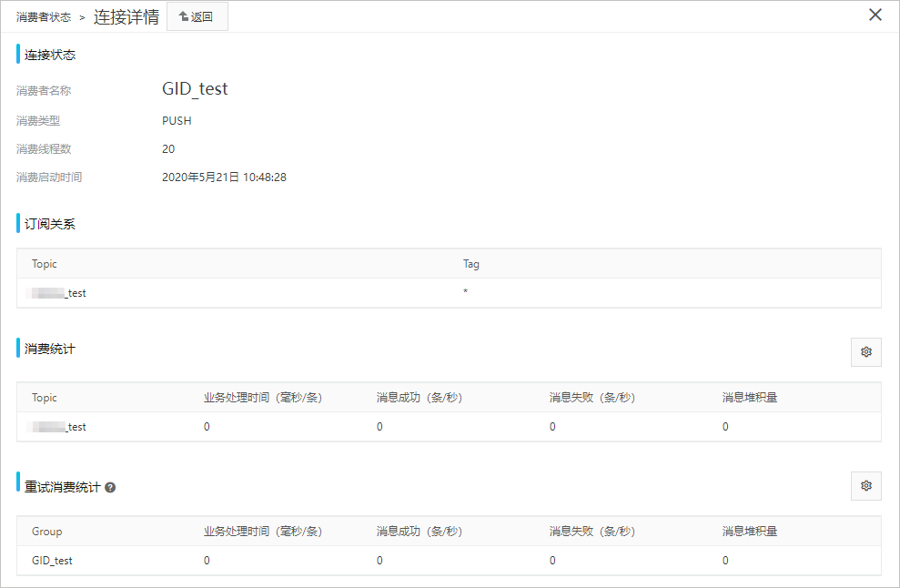The image size is (900, 588).
Task: Click 消息成功 header in 重试消费统计 table
Action: (x=420, y=532)
